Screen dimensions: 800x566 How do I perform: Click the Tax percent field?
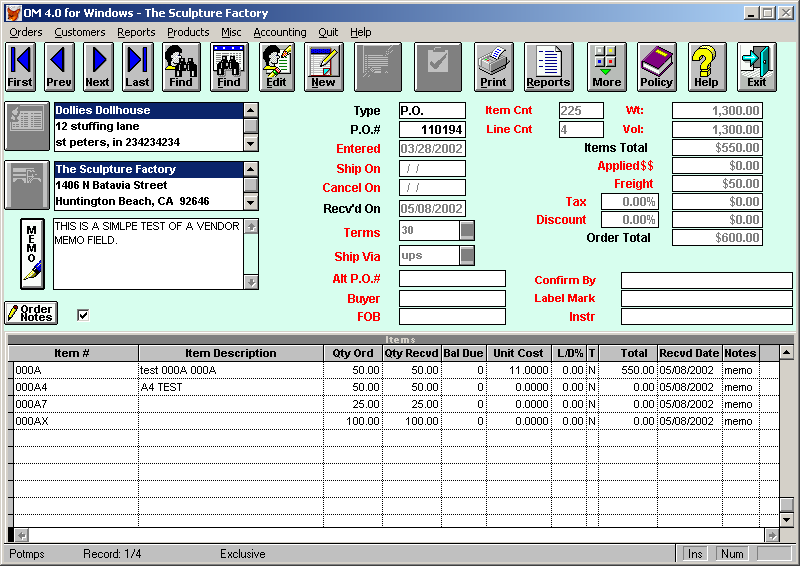[630, 202]
